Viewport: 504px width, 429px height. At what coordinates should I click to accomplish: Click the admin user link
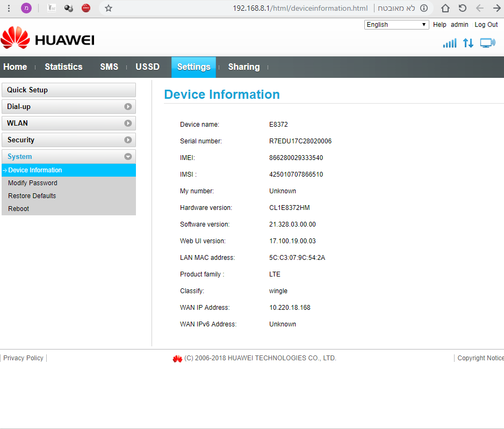pyautogui.click(x=459, y=25)
